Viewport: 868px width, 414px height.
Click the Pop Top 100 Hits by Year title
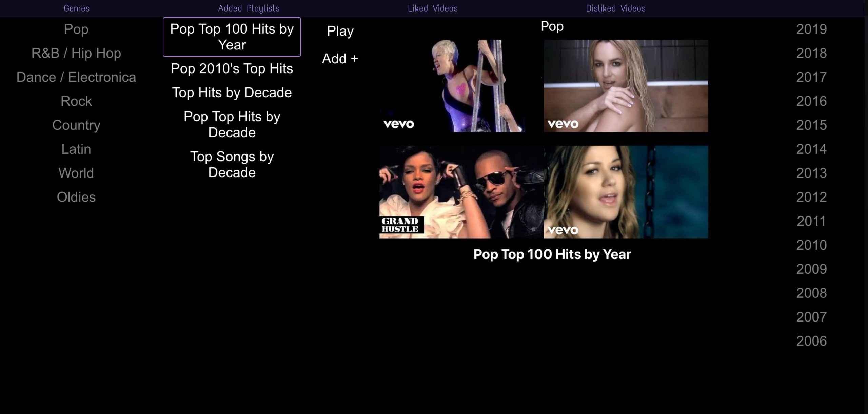pyautogui.click(x=552, y=254)
